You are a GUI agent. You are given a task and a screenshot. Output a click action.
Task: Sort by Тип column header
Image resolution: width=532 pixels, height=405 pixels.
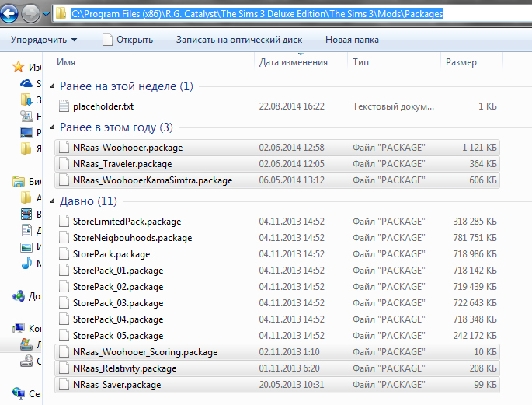pos(360,62)
